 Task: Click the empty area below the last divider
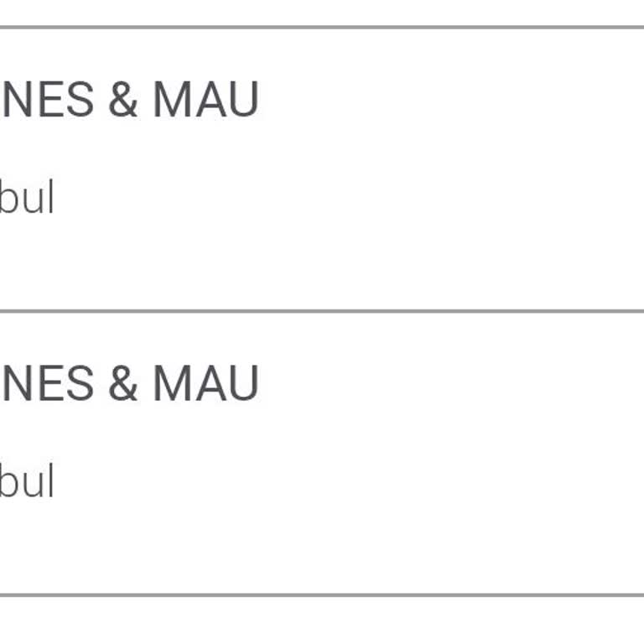322,621
